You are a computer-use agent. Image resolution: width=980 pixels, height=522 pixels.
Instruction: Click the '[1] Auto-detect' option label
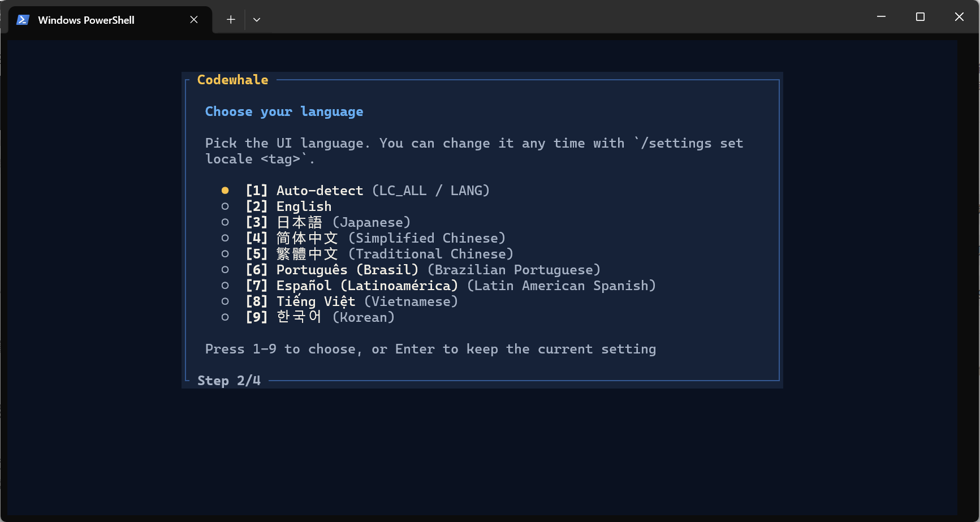(304, 191)
